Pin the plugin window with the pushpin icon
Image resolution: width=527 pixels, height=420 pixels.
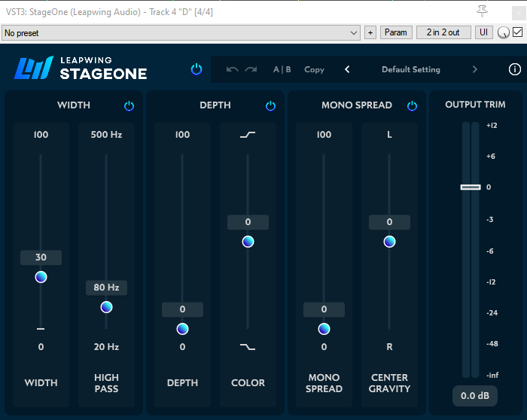click(x=483, y=11)
